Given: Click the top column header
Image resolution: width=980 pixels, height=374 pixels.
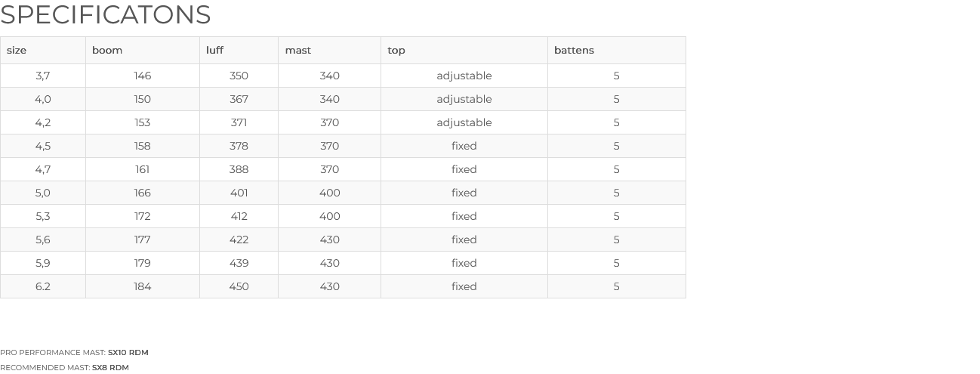Looking at the screenshot, I should pyautogui.click(x=464, y=50).
